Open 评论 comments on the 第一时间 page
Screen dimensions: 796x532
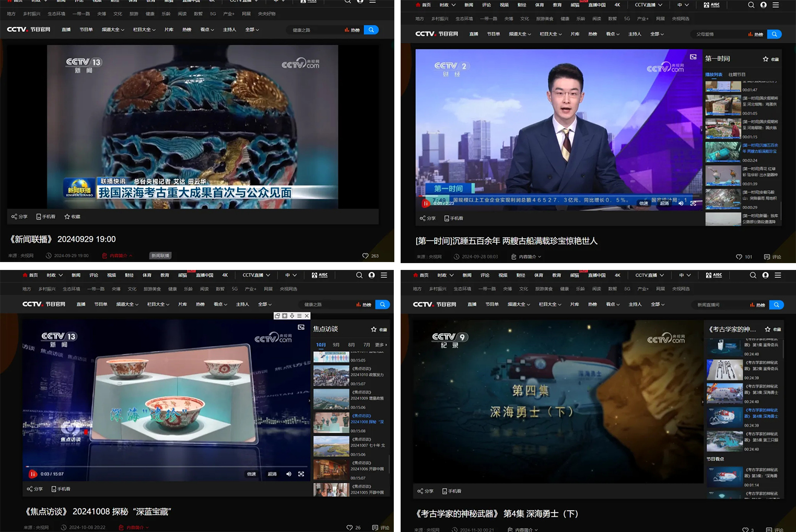click(772, 257)
